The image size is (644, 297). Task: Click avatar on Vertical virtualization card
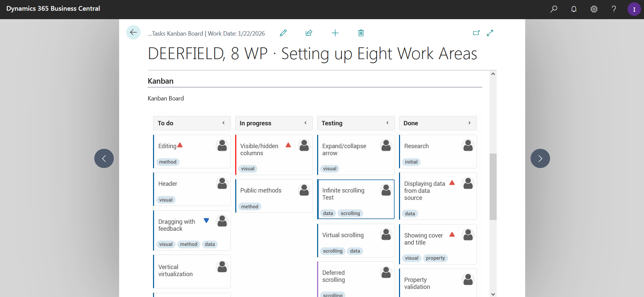(x=222, y=267)
